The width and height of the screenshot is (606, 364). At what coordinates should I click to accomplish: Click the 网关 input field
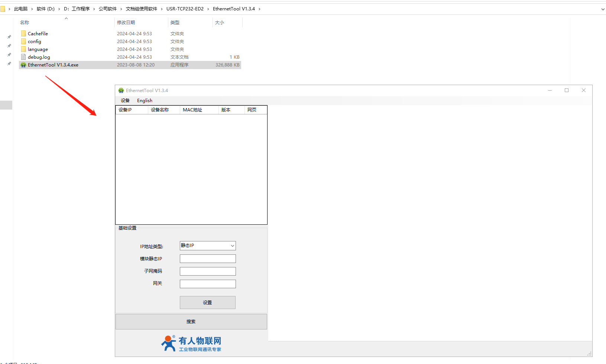click(208, 284)
